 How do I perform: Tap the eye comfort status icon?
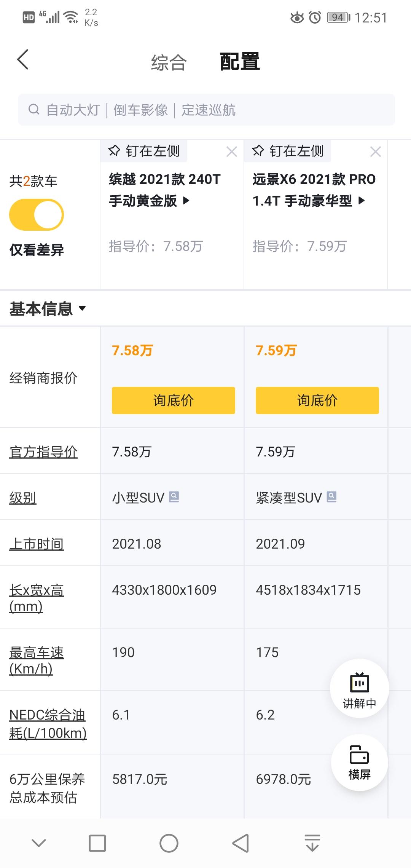pos(297,18)
